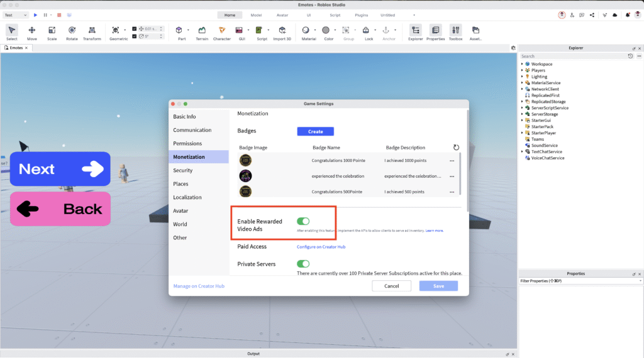Switch to the Avatar ribbon tab
The width and height of the screenshot is (644, 358).
coord(282,14)
